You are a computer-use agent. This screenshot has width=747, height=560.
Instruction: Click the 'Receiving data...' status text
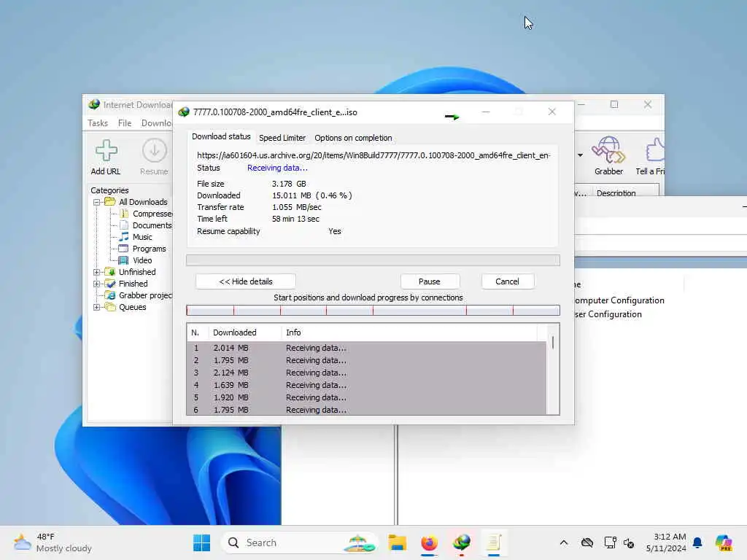(277, 168)
